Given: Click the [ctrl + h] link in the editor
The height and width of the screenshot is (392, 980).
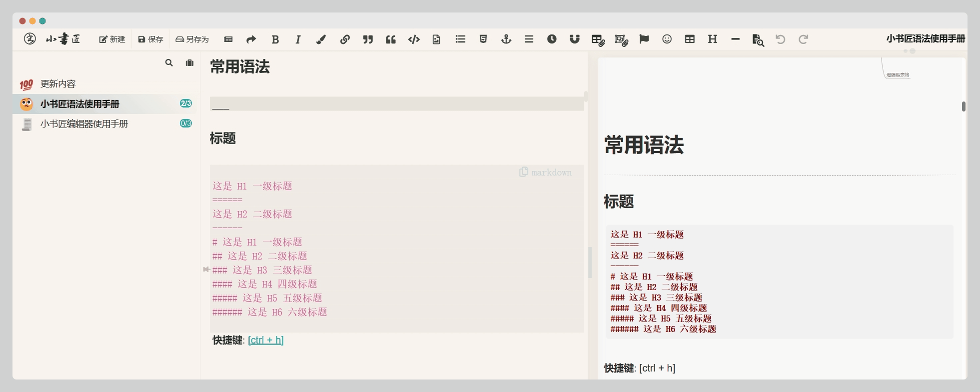Looking at the screenshot, I should pos(265,340).
